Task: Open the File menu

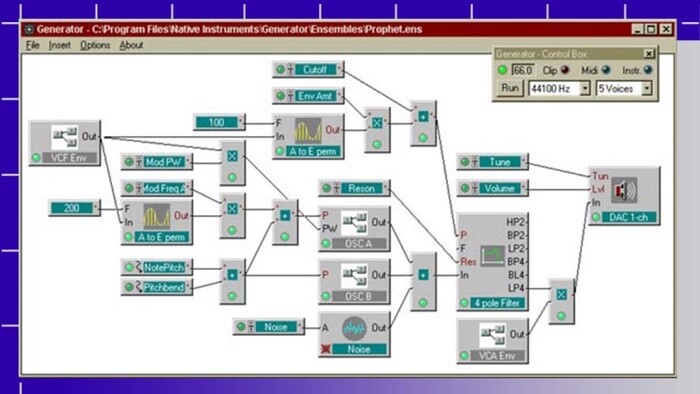Action: click(x=32, y=45)
